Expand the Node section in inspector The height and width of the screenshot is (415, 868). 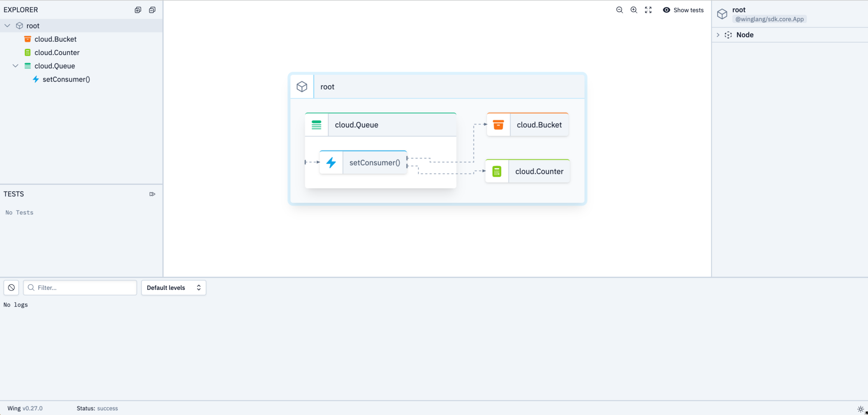click(x=718, y=35)
